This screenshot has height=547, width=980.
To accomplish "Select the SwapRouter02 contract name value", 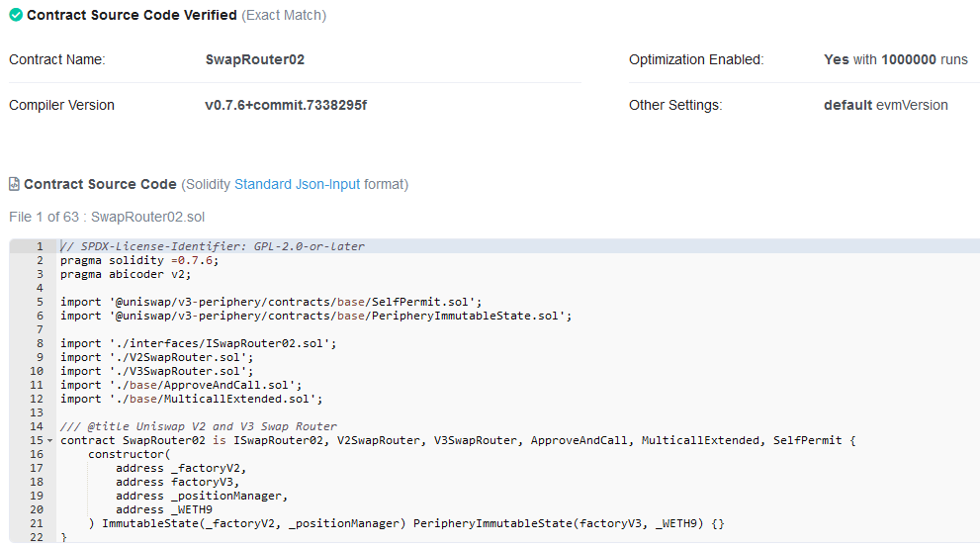I will click(x=255, y=59).
